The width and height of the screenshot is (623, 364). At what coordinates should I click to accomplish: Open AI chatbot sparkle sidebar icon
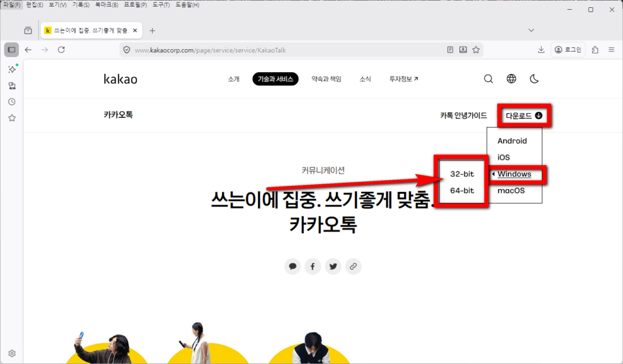click(x=12, y=69)
